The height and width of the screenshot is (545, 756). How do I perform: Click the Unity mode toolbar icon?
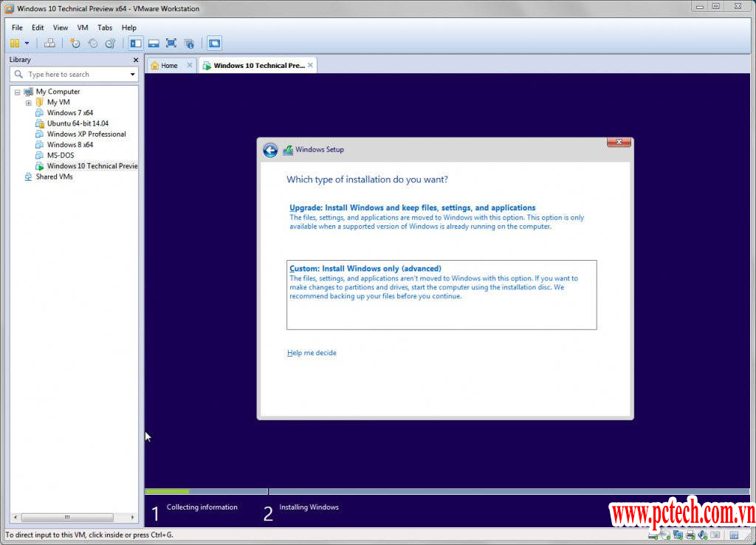pyautogui.click(x=189, y=44)
